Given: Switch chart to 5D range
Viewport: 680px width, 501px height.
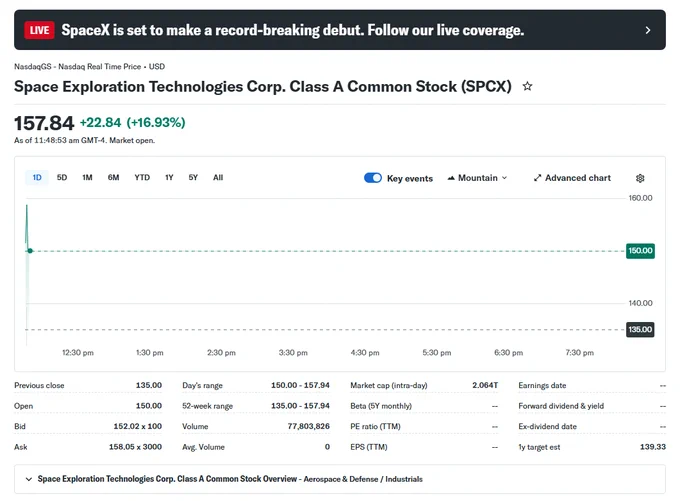Looking at the screenshot, I should point(62,177).
